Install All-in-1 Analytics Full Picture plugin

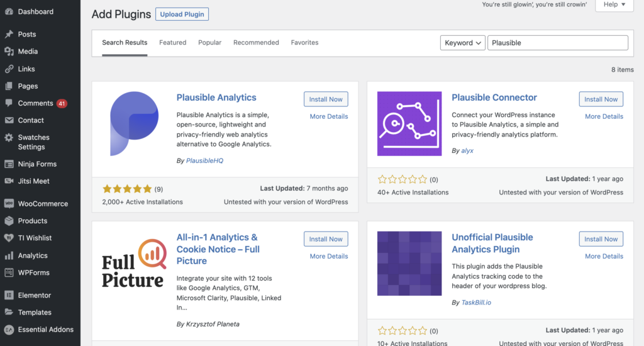pos(326,239)
